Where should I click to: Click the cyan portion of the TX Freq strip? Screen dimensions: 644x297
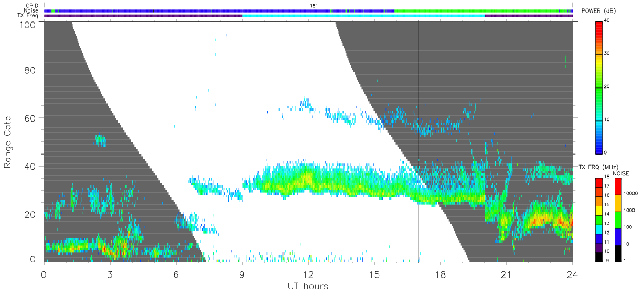pos(363,16)
